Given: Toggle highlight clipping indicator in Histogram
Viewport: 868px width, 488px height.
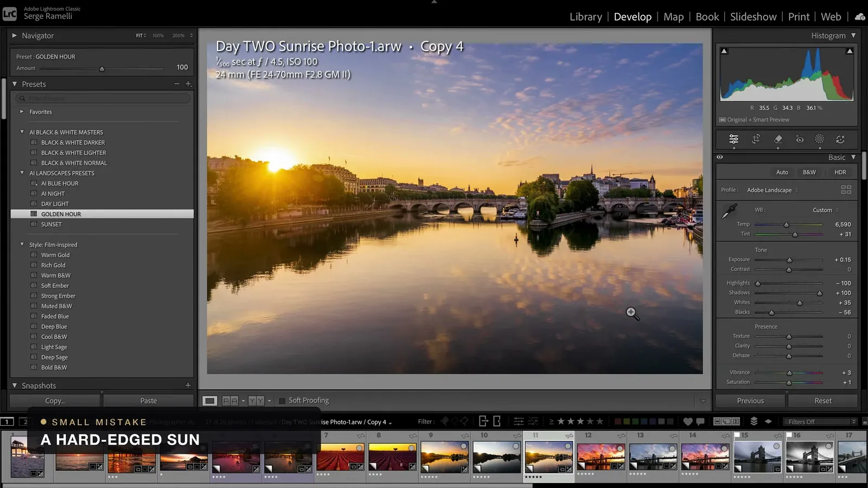Looking at the screenshot, I should point(850,51).
